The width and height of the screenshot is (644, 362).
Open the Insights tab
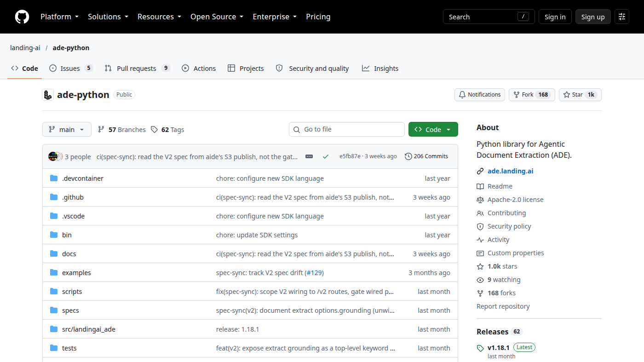[x=380, y=69]
